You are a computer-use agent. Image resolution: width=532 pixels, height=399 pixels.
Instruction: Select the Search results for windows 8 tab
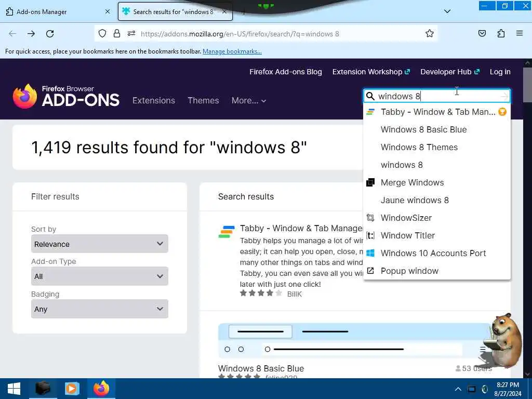pyautogui.click(x=175, y=11)
